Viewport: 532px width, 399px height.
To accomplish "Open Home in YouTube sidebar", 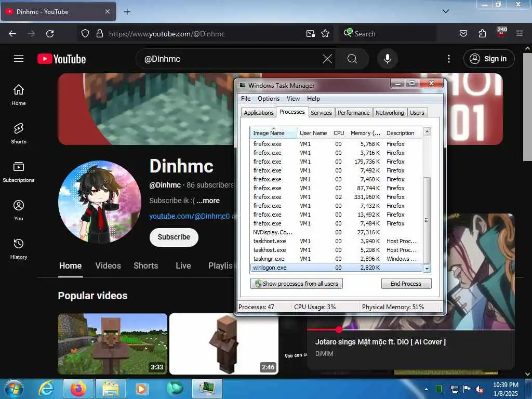I will [19, 95].
